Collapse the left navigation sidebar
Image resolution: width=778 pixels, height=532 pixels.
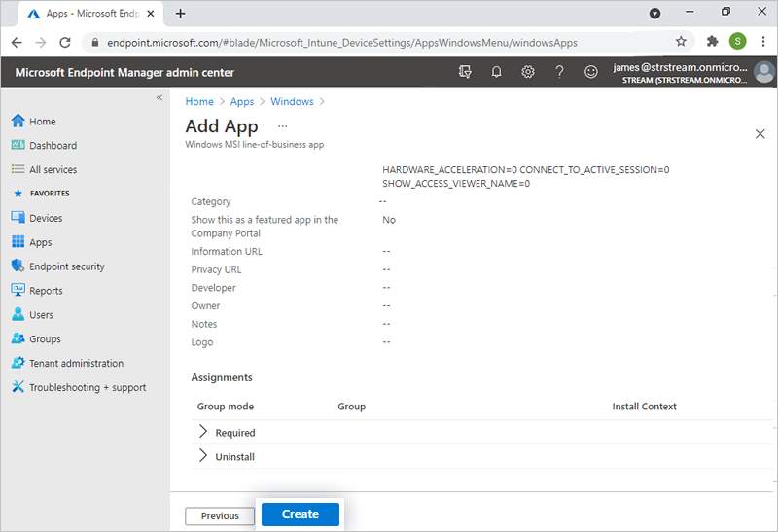[x=159, y=98]
